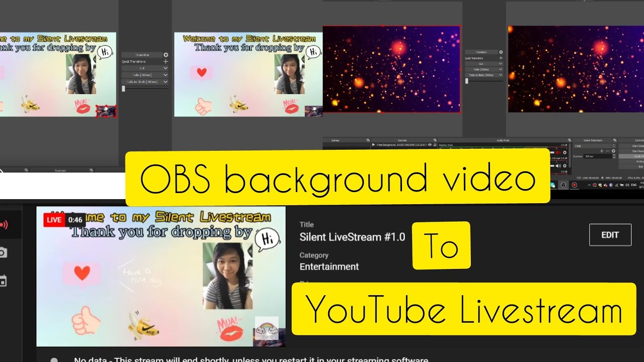Pop out the Sources dock beside the source list
Viewport: 644px width, 362px height.
click(x=435, y=140)
